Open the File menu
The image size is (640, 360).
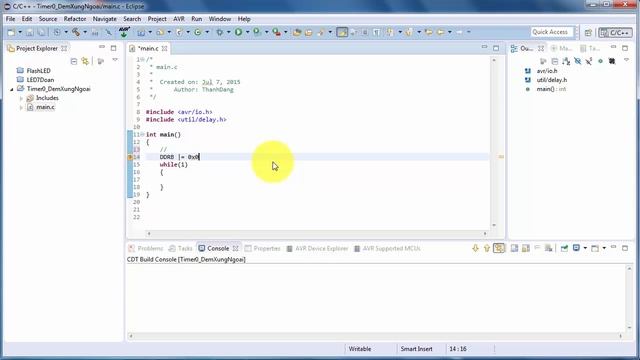click(10, 19)
